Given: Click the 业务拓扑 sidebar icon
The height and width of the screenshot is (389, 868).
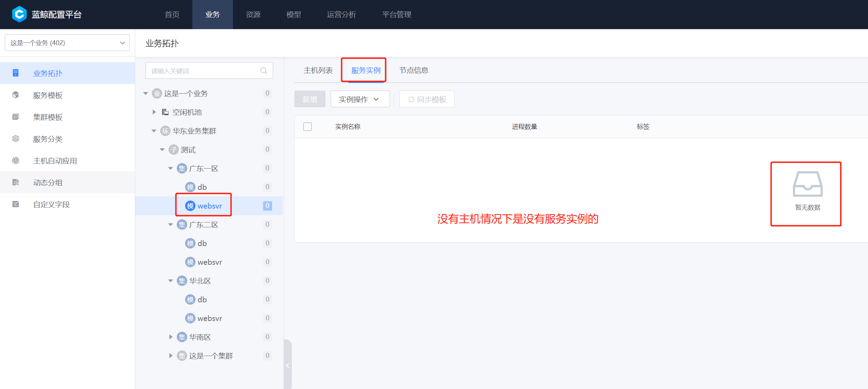Looking at the screenshot, I should click(x=16, y=73).
